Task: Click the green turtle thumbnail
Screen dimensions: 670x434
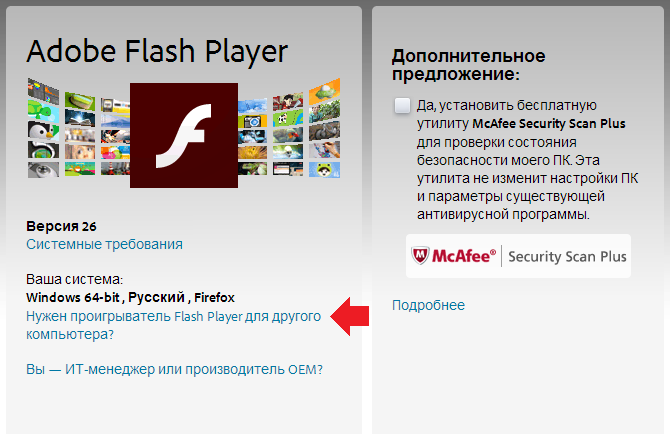Action: 43,110
